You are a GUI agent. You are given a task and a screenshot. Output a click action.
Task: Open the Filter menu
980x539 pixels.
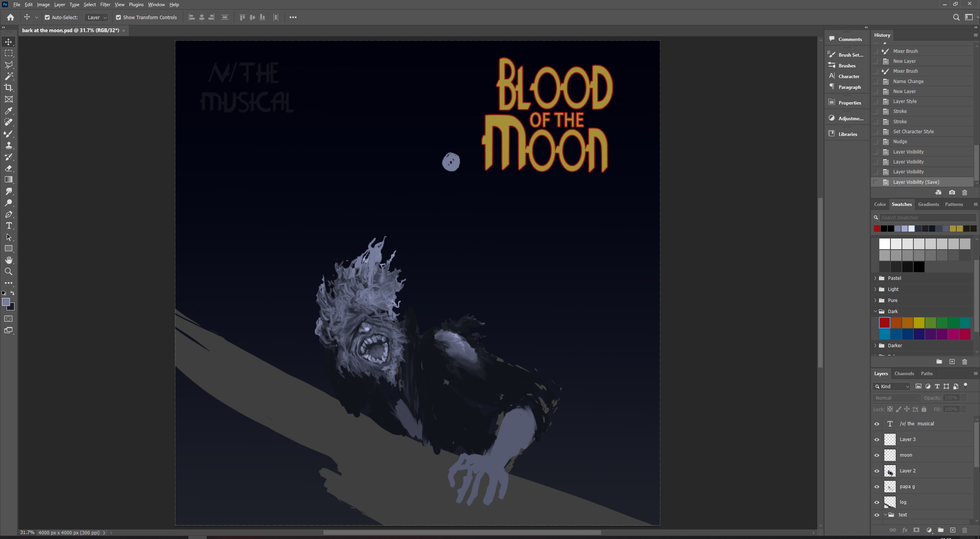point(105,5)
